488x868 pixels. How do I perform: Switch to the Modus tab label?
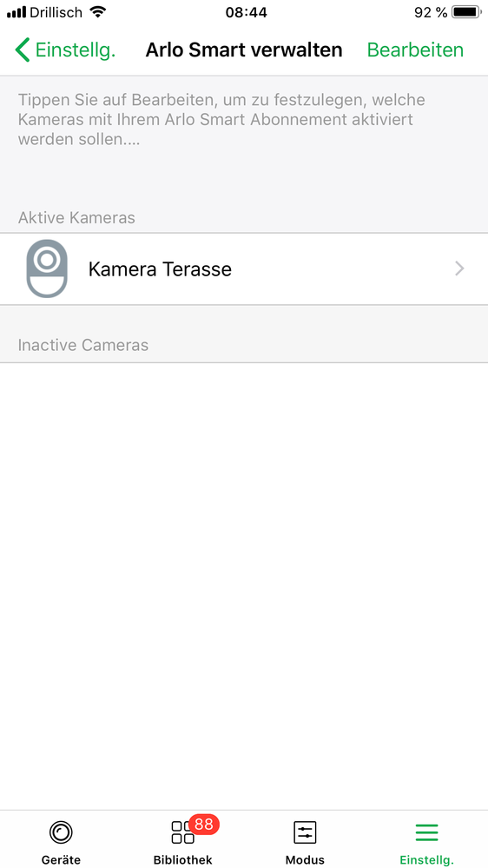pyautogui.click(x=305, y=859)
